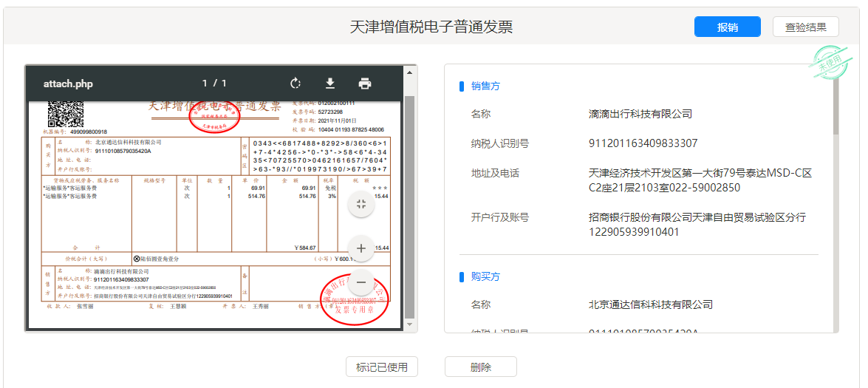868x388 pixels.
Task: Open 查验结果 verification results
Action: click(x=805, y=27)
